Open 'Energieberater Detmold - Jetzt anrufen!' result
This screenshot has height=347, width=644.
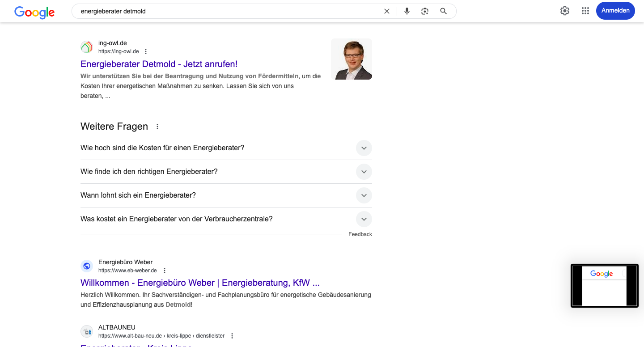click(159, 64)
